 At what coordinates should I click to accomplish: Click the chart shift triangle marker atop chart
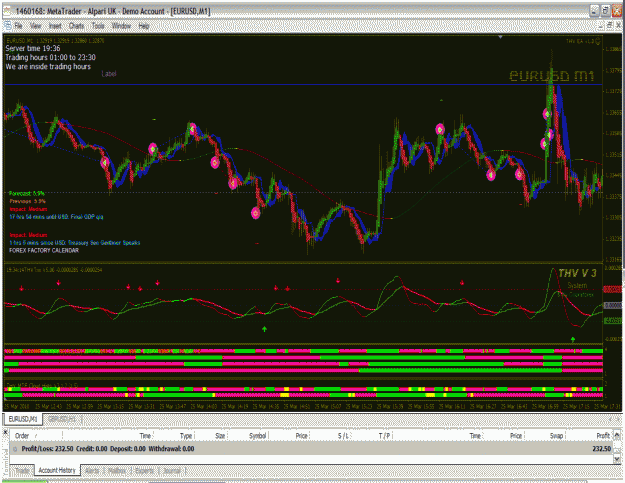pos(500,37)
